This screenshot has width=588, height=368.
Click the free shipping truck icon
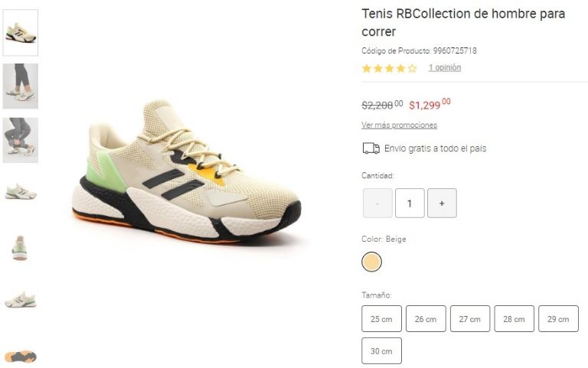pos(371,148)
